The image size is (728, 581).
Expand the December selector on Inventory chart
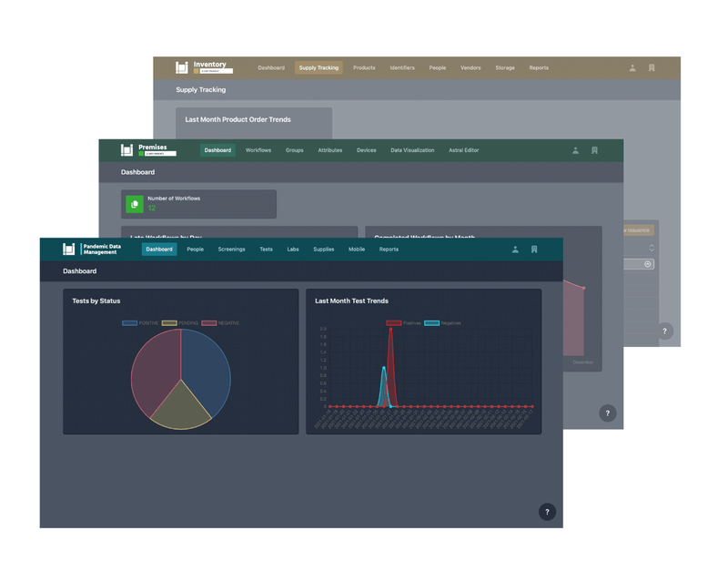coord(647,263)
